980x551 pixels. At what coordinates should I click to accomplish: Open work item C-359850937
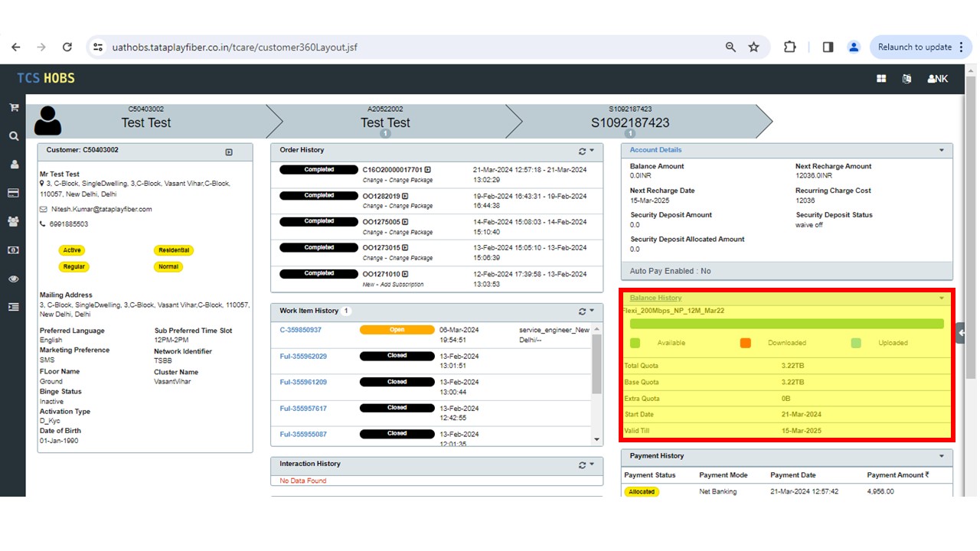[x=300, y=331]
